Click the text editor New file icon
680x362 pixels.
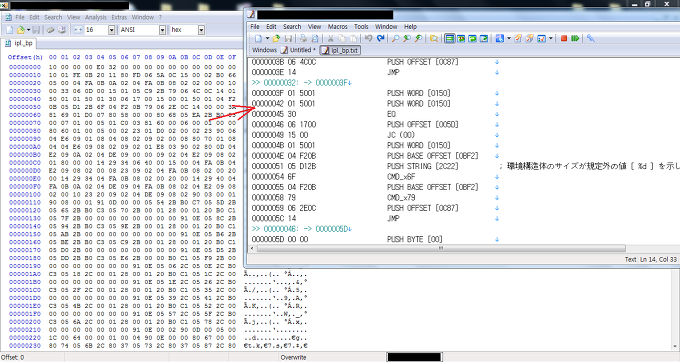coord(258,39)
